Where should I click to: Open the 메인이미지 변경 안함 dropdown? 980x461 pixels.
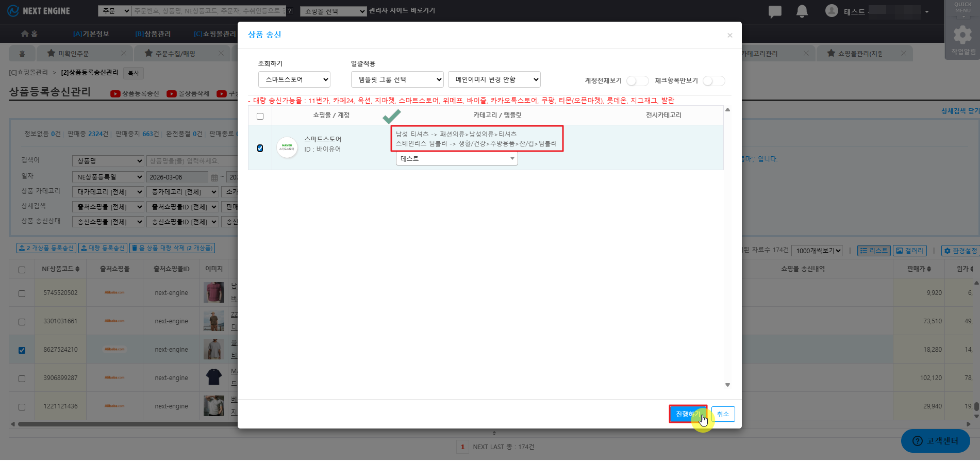tap(494, 79)
